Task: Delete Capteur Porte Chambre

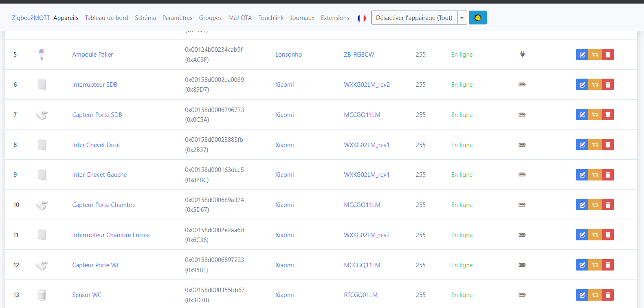Action: point(608,205)
